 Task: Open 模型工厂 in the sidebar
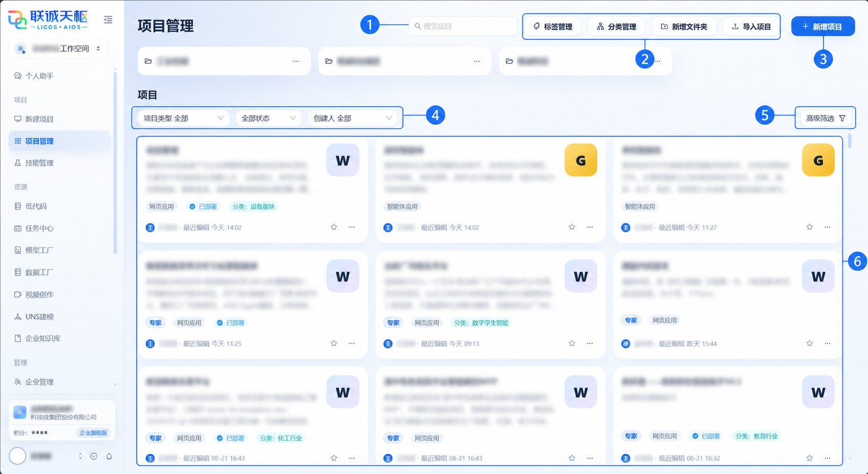(x=39, y=251)
